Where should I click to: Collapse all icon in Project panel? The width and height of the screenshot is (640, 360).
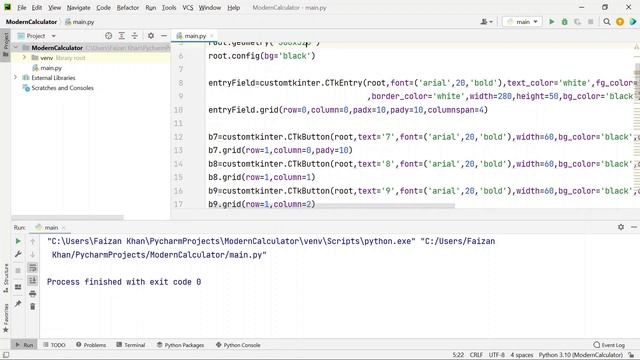click(x=135, y=36)
